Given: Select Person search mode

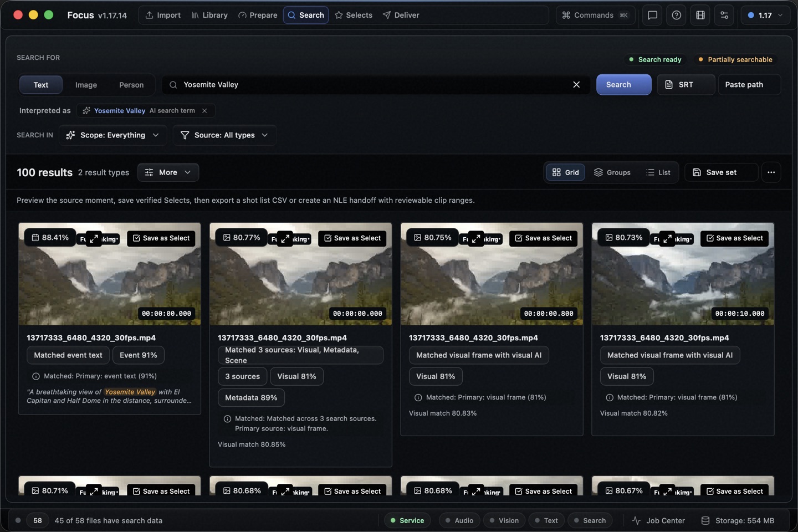Looking at the screenshot, I should (x=131, y=85).
